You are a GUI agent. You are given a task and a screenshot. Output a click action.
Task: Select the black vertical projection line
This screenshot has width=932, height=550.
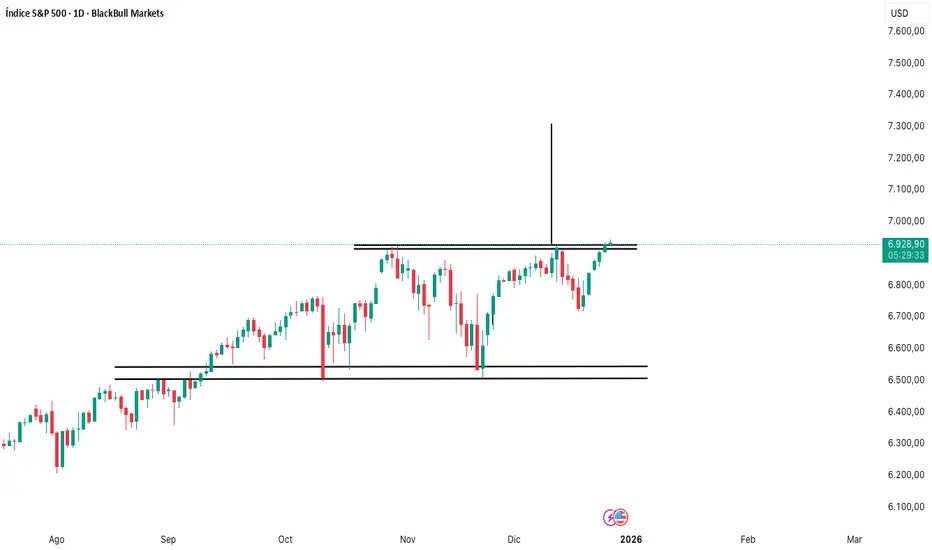[551, 180]
